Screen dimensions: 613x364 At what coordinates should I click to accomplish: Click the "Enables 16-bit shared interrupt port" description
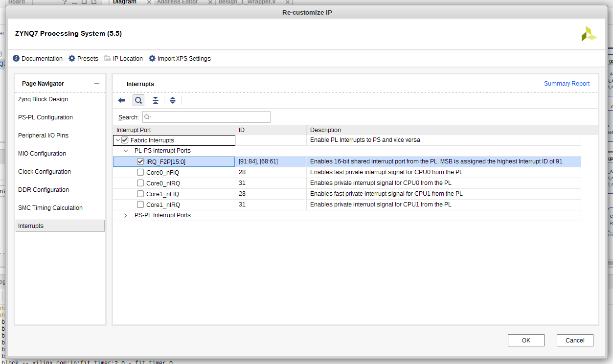tap(436, 161)
